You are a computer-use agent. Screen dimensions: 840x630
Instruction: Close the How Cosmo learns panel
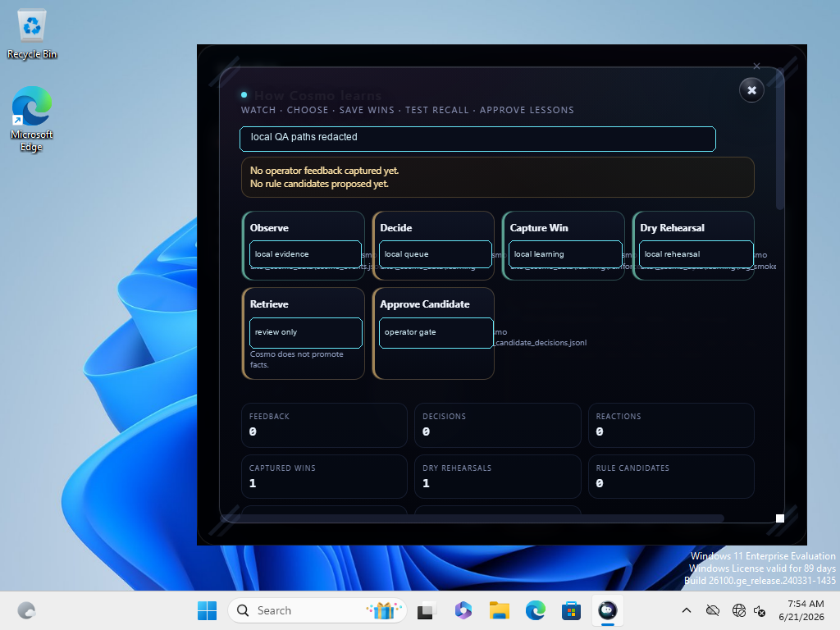pos(751,90)
